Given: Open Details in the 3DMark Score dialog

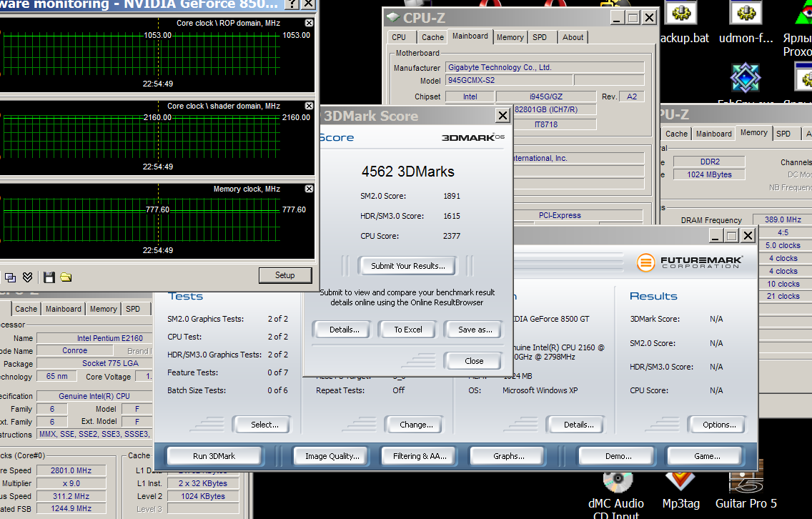Looking at the screenshot, I should (x=342, y=330).
